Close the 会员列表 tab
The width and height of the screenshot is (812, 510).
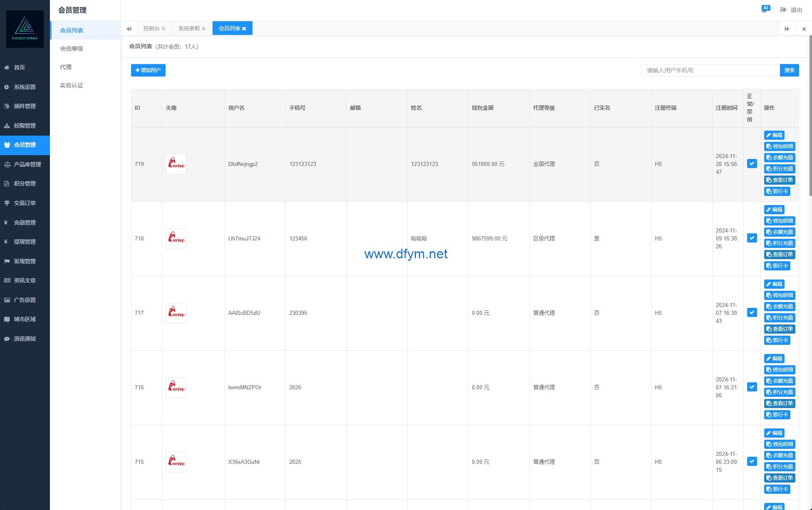click(x=244, y=29)
